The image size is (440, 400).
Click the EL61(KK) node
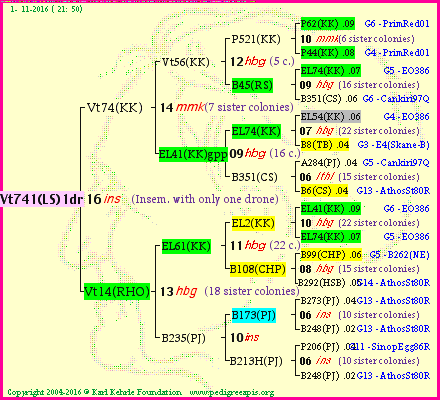pyautogui.click(x=186, y=246)
